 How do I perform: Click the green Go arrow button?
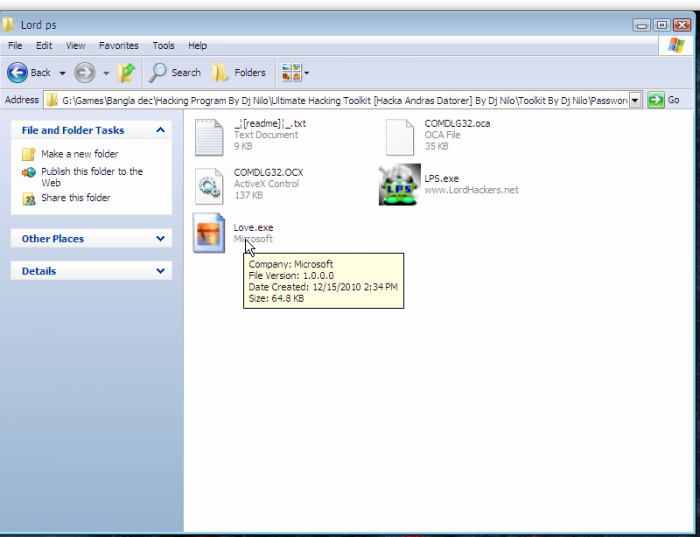pos(656,100)
